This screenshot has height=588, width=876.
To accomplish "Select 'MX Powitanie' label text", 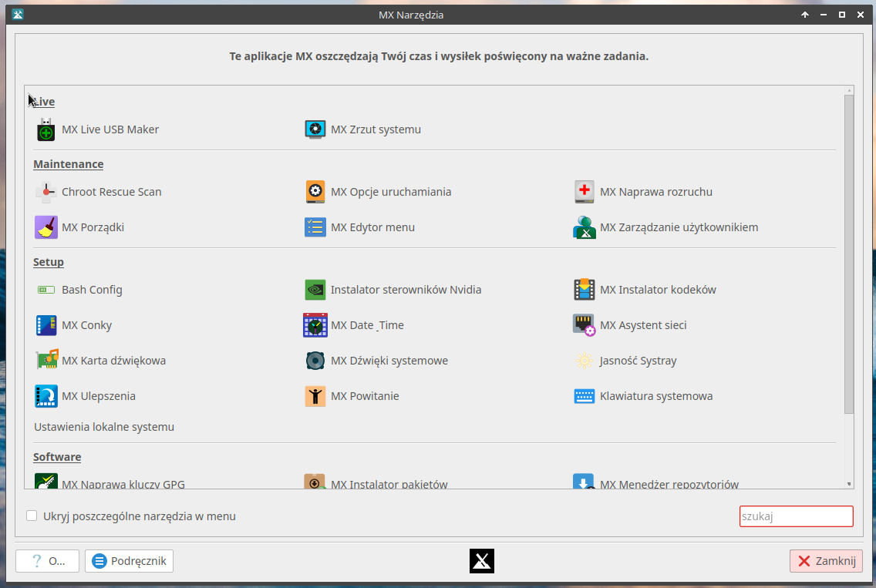I will (x=365, y=396).
